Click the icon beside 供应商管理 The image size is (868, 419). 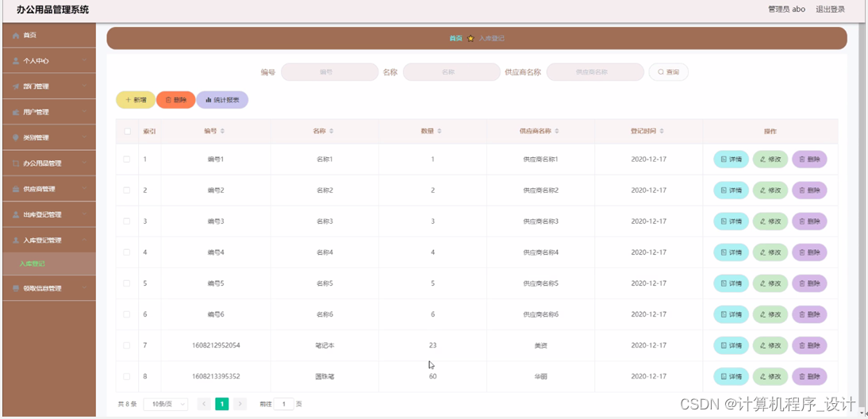(16, 189)
